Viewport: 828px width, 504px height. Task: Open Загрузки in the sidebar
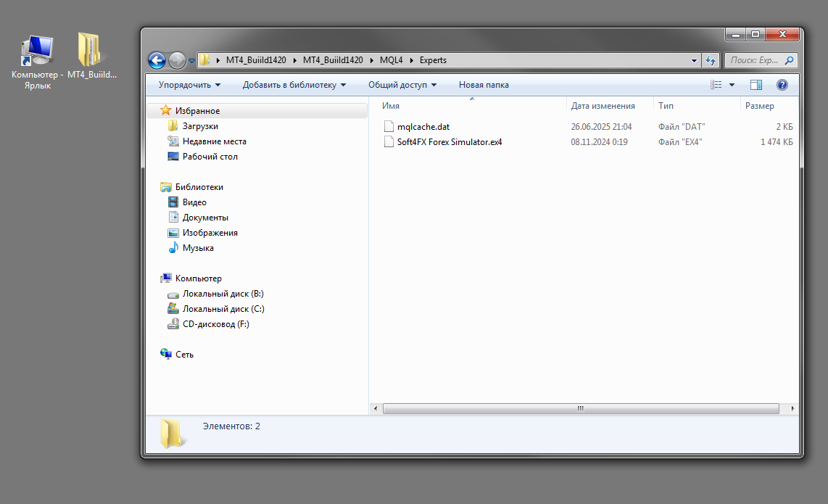click(x=200, y=126)
